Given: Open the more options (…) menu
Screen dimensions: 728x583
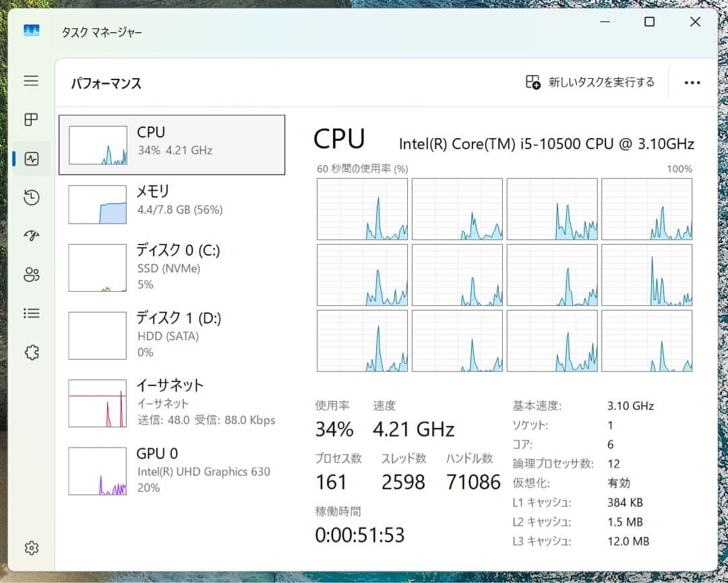Looking at the screenshot, I should tap(692, 82).
